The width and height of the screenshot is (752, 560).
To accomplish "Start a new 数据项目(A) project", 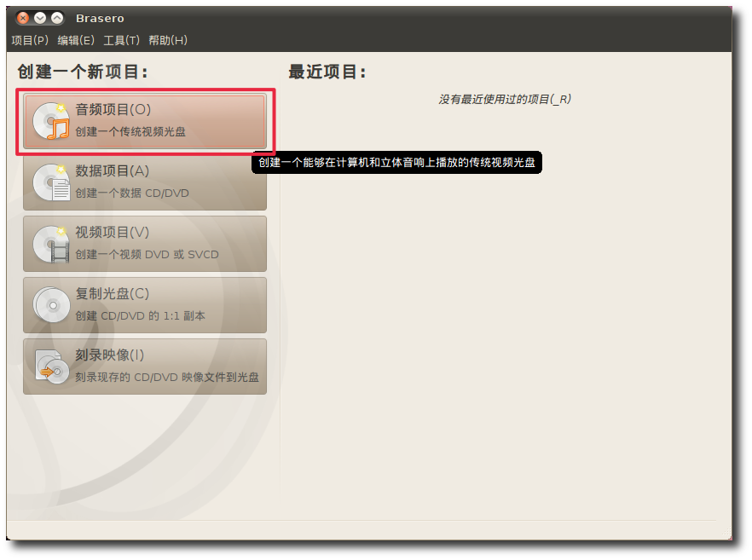I will click(145, 182).
